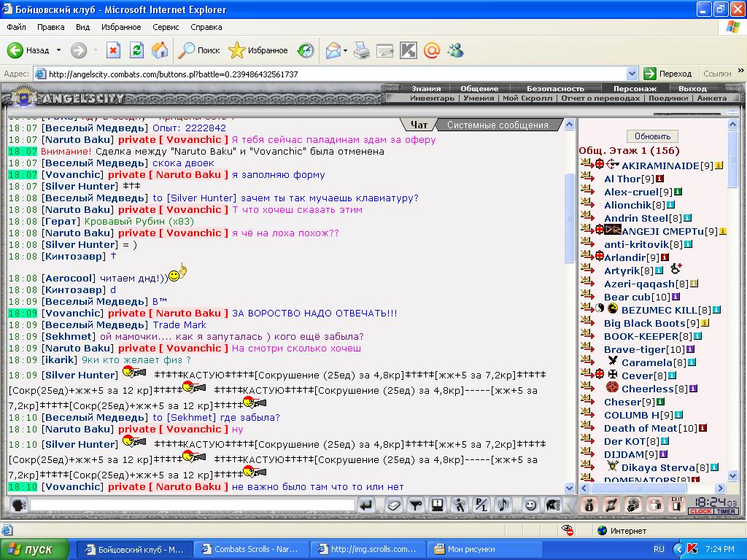This screenshot has width=747, height=560.
Task: Click the Переход go button
Action: pyautogui.click(x=667, y=74)
